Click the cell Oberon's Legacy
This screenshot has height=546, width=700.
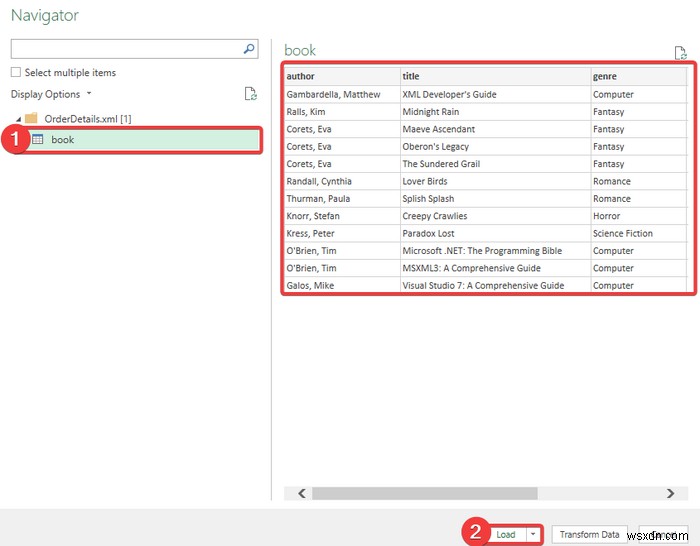[496, 146]
